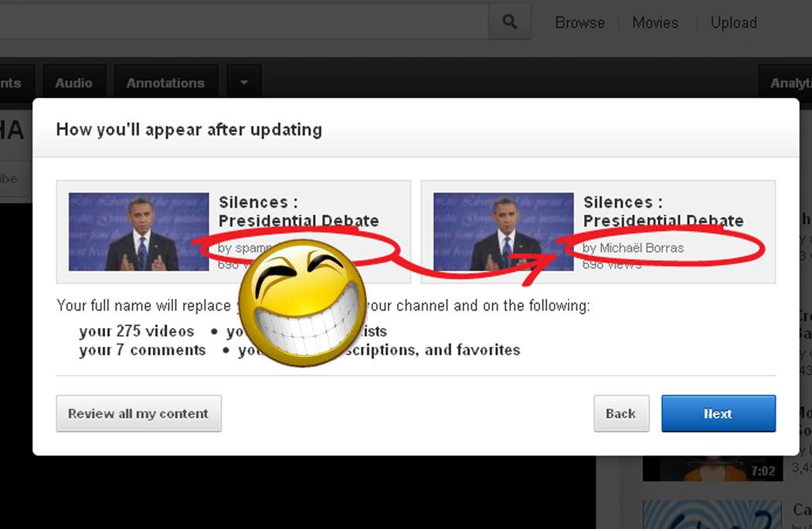
Task: Open the blue swirl sidebar video thumbnail
Action: tap(712, 514)
